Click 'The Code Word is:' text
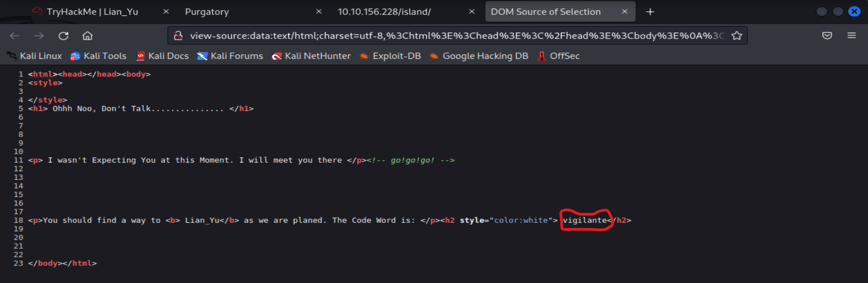The height and width of the screenshot is (283, 868). pos(374,221)
